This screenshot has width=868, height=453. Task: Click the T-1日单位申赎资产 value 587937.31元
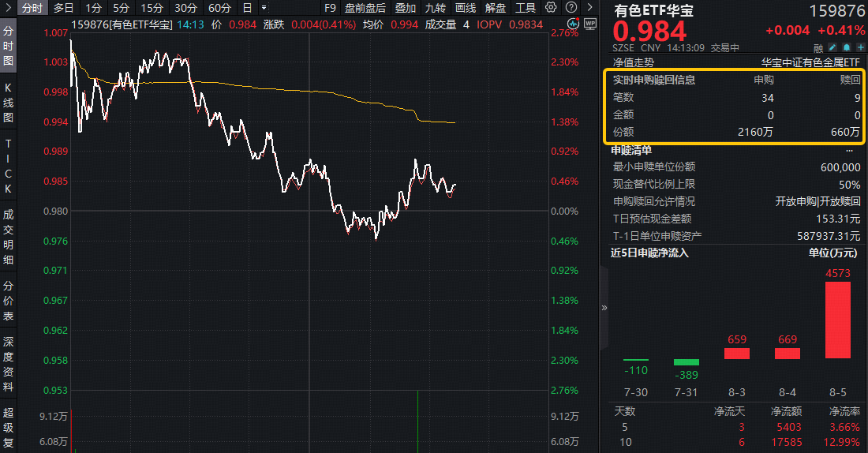829,236
